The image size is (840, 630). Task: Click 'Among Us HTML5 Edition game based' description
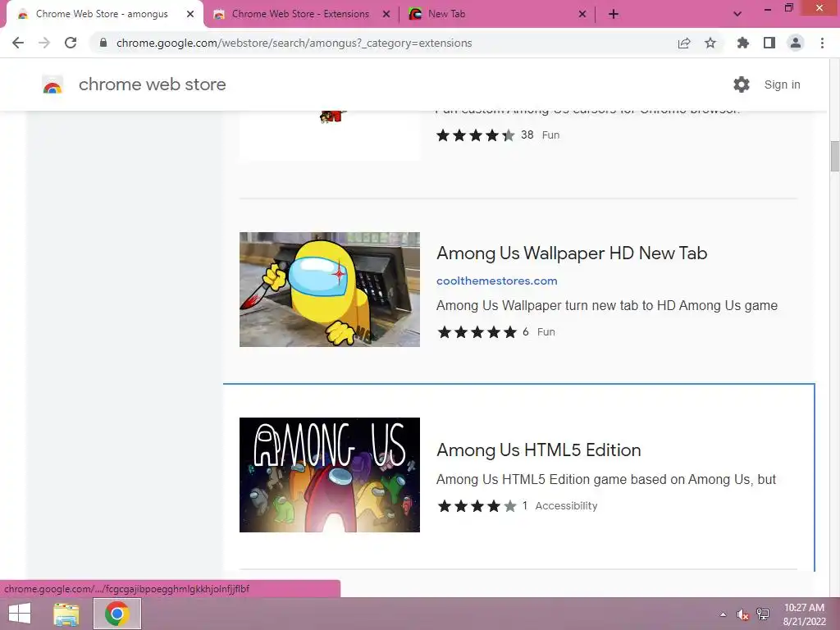606,479
